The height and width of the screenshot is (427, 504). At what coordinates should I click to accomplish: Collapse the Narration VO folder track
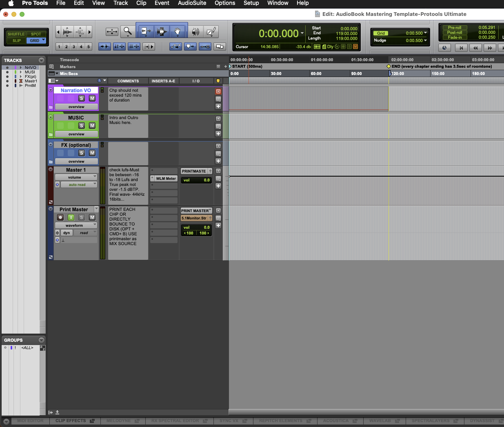(51, 89)
